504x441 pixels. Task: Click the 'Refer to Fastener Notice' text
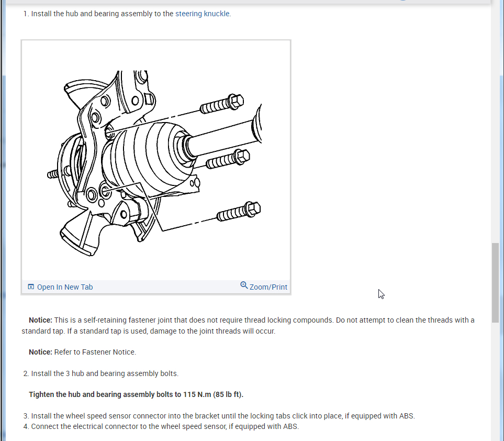95,352
